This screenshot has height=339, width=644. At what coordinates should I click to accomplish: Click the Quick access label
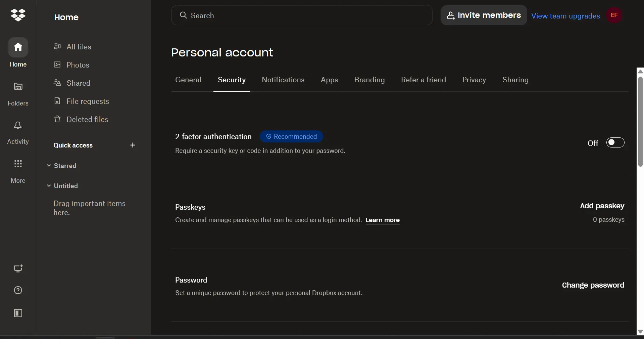[73, 145]
